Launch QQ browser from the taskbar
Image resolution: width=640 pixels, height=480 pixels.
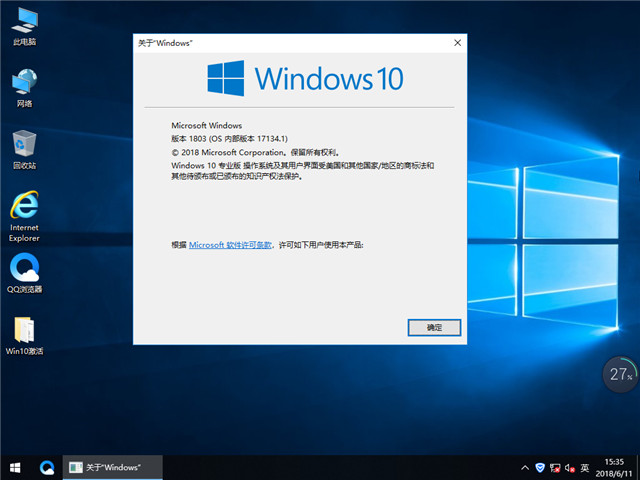[47, 468]
